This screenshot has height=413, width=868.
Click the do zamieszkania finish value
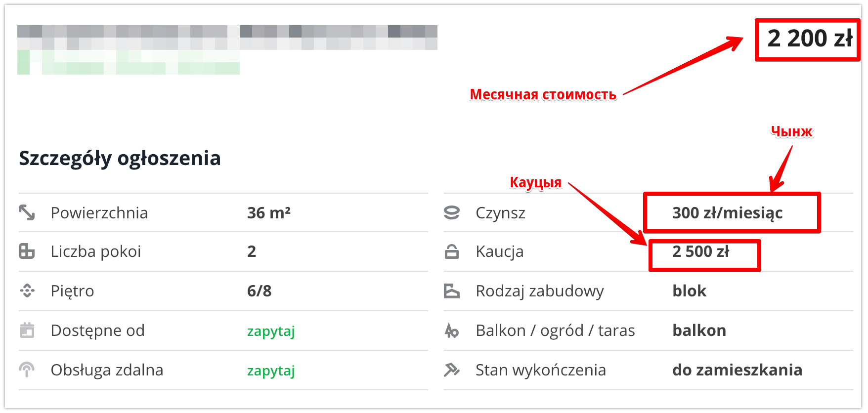(x=737, y=370)
